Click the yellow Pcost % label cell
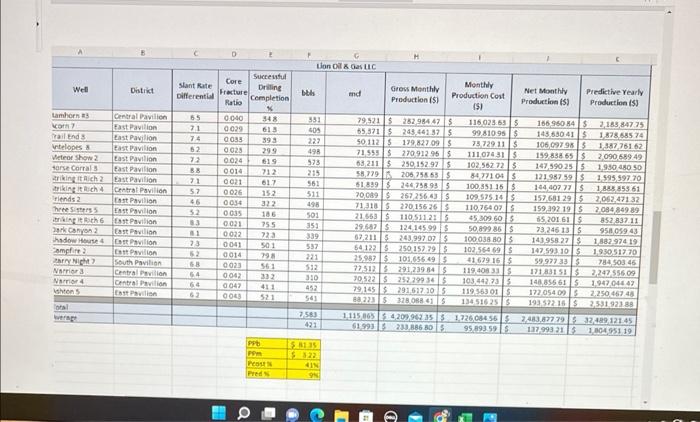Viewport: 700px width, 422px height. (267, 364)
